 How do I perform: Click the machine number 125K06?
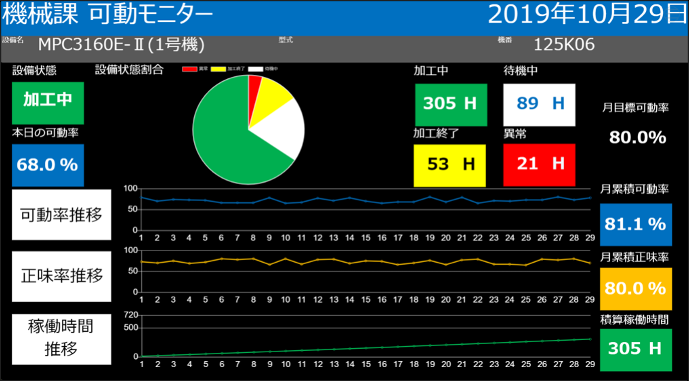pyautogui.click(x=564, y=44)
